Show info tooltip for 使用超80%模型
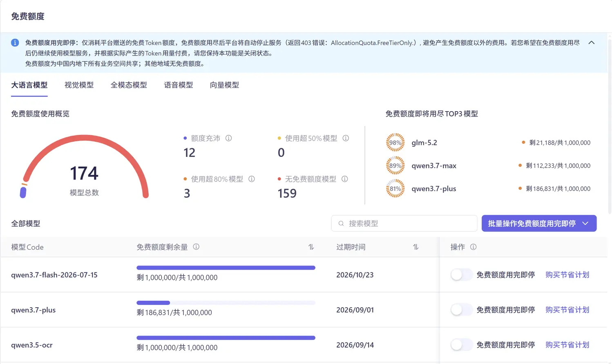612x364 pixels. (x=252, y=179)
